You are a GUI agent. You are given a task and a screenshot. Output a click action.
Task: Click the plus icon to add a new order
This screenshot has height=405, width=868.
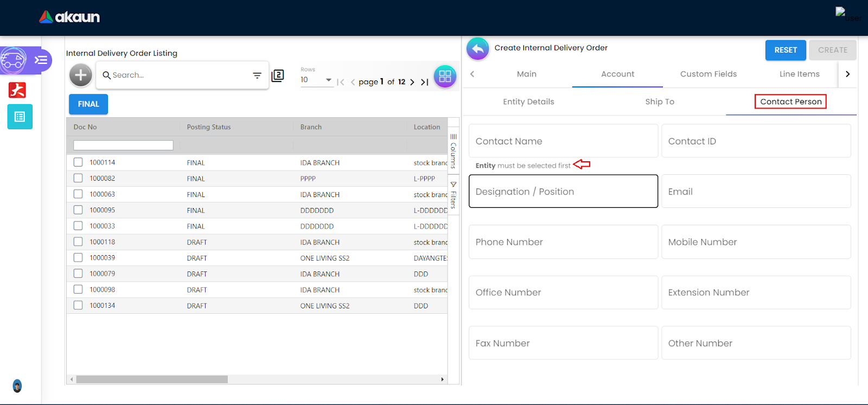point(80,75)
